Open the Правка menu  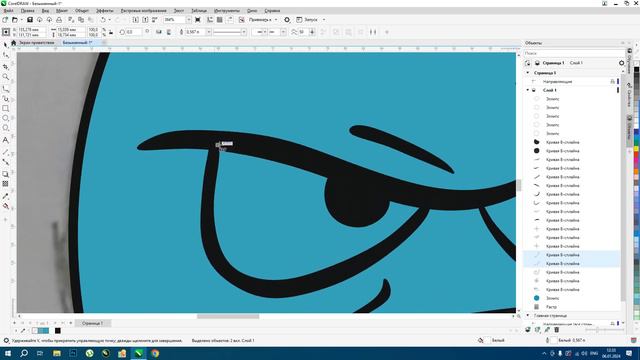[27, 11]
